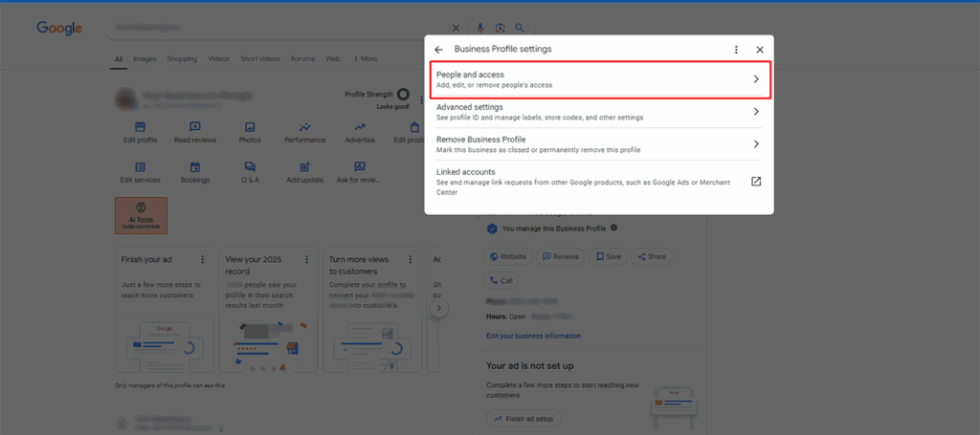
Task: Go back using the dialog's back arrow
Action: point(438,49)
